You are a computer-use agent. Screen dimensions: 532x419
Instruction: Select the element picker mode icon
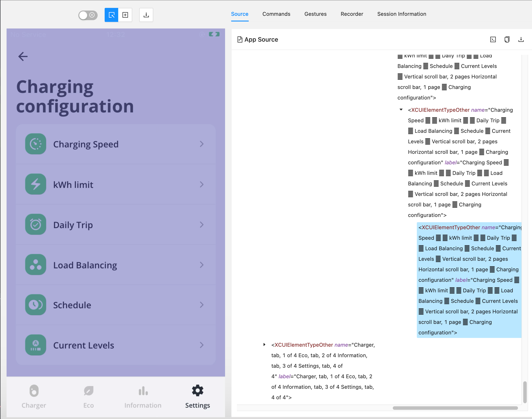click(x=111, y=15)
